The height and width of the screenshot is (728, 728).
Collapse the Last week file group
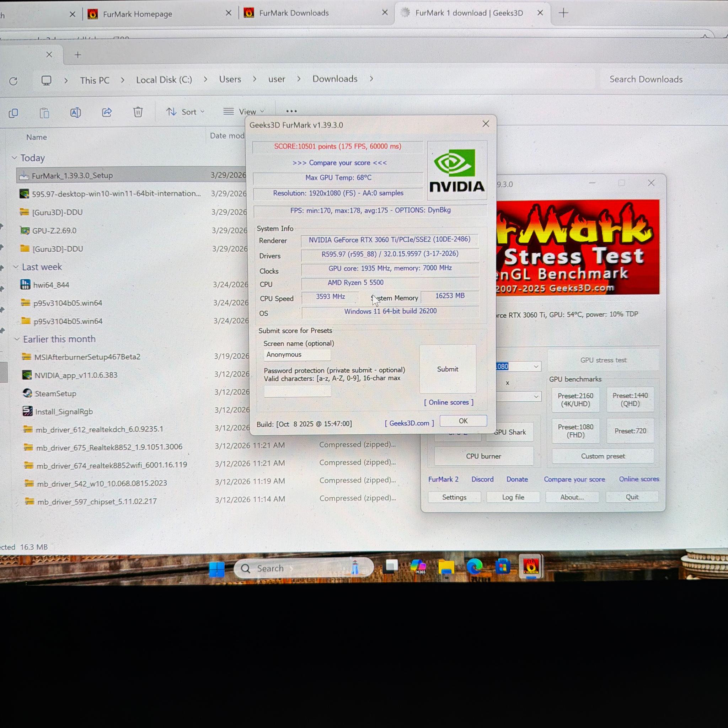coord(16,267)
